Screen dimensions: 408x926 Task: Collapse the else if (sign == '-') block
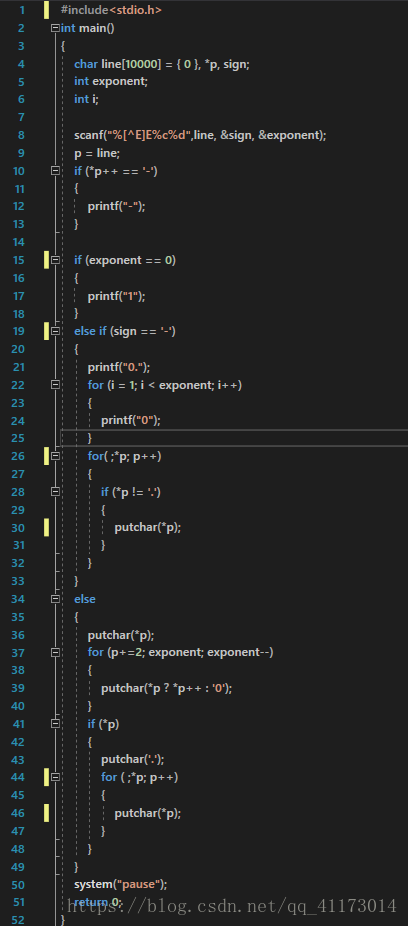(x=56, y=331)
